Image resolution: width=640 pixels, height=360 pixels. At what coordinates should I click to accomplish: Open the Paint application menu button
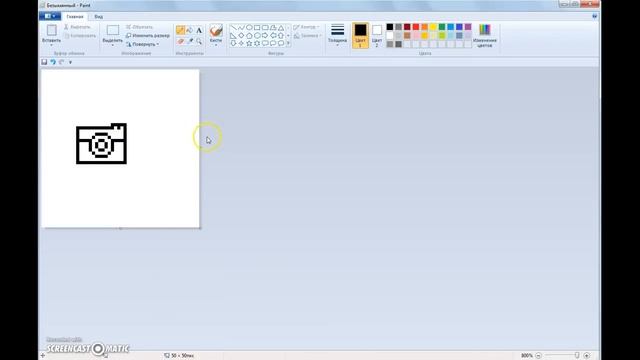(50, 16)
